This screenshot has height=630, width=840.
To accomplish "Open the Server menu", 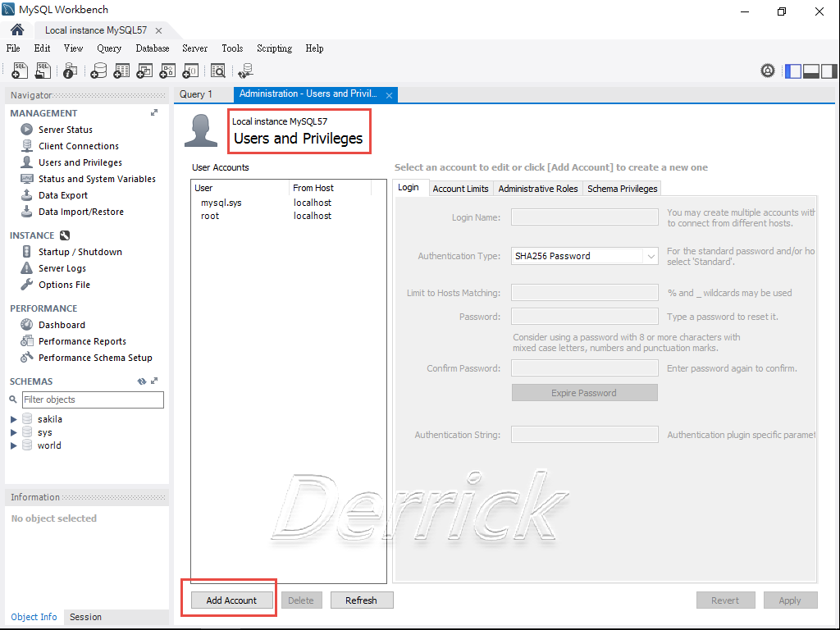I will pos(195,48).
